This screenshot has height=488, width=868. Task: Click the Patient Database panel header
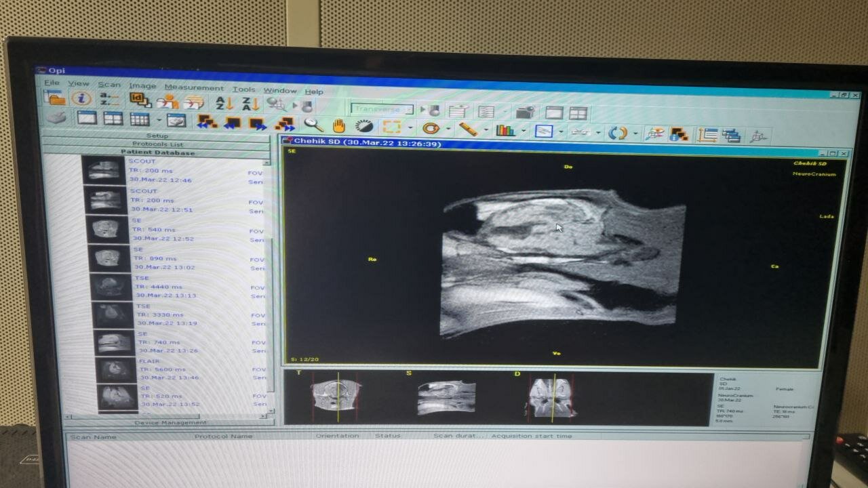(x=158, y=152)
